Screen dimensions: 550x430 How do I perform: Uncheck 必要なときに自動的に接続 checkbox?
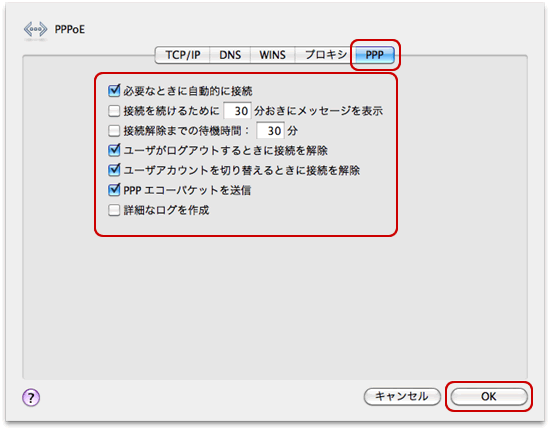click(114, 91)
